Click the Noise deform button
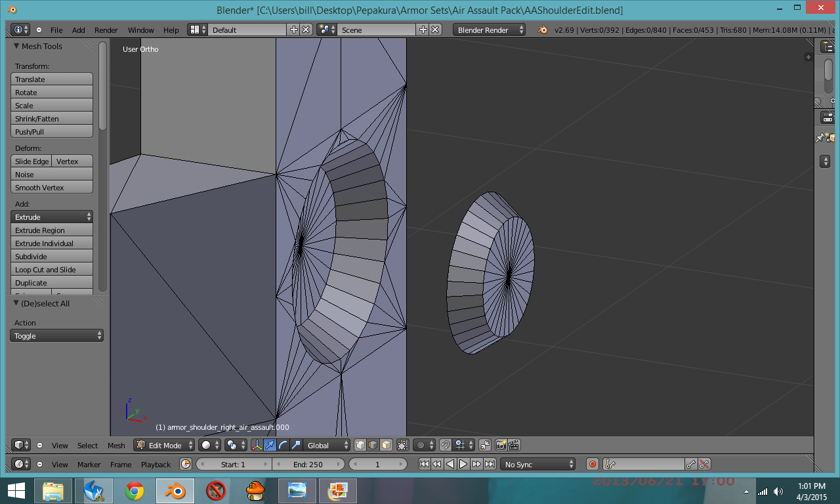The height and width of the screenshot is (504, 840). [x=52, y=174]
